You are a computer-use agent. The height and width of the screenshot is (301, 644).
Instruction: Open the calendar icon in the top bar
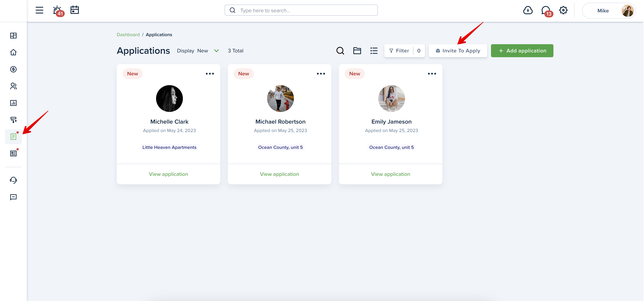75,10
